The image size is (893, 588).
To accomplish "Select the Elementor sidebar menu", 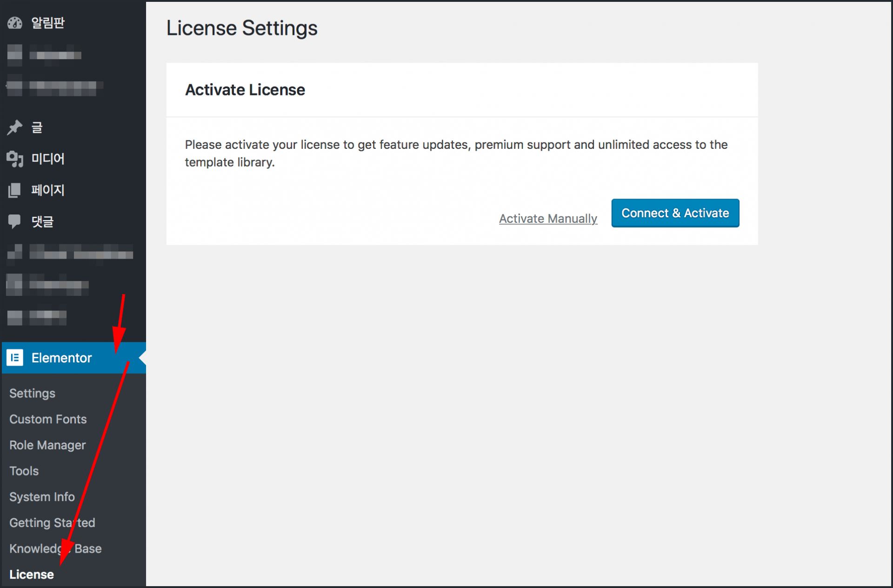I will [62, 358].
